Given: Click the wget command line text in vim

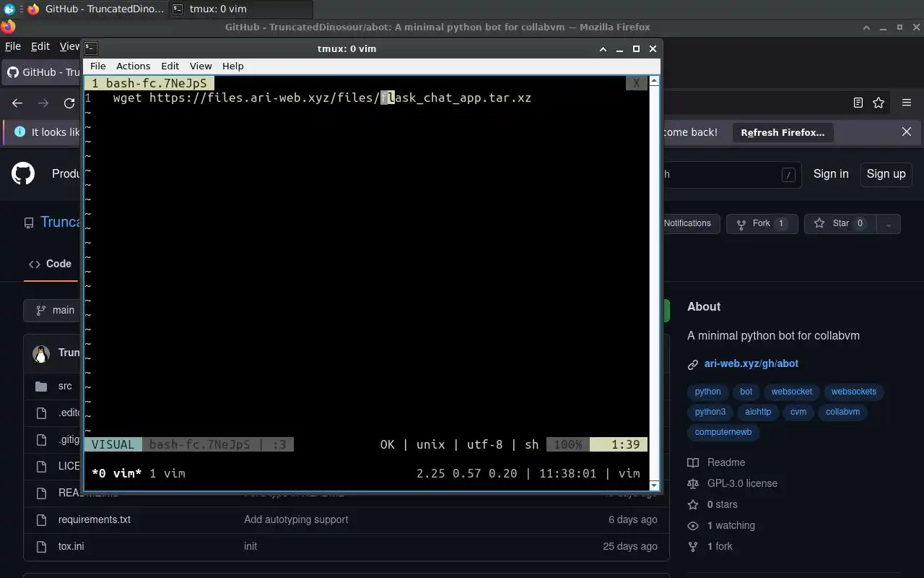Looking at the screenshot, I should pos(322,98).
